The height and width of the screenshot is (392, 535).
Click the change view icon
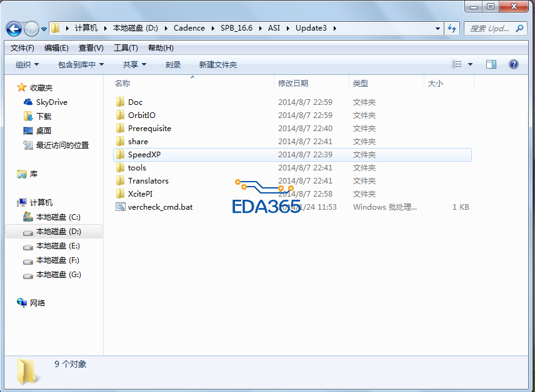click(456, 64)
